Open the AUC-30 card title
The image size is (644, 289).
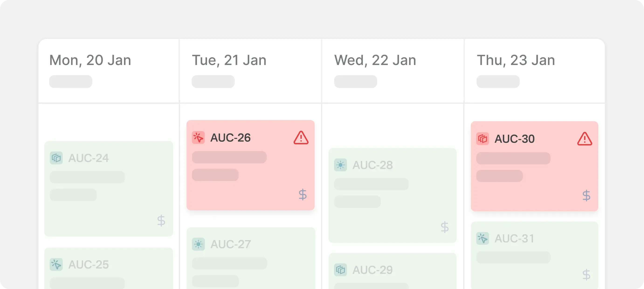(x=514, y=139)
